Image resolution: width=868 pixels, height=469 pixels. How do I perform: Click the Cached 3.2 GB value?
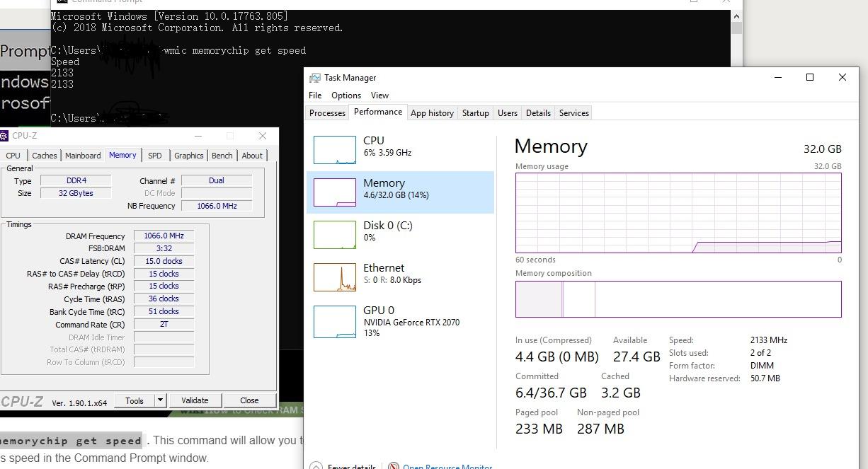point(621,393)
